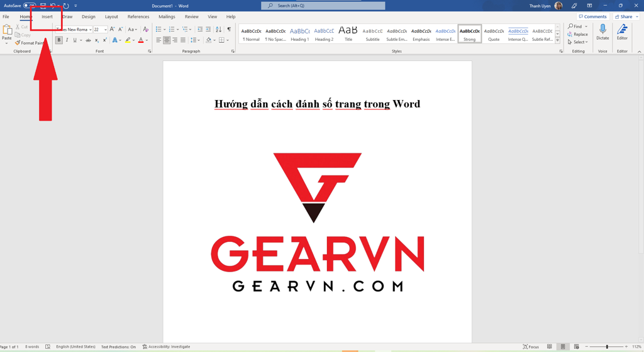This screenshot has height=352, width=644.
Task: Apply red font color
Action: pos(141,40)
